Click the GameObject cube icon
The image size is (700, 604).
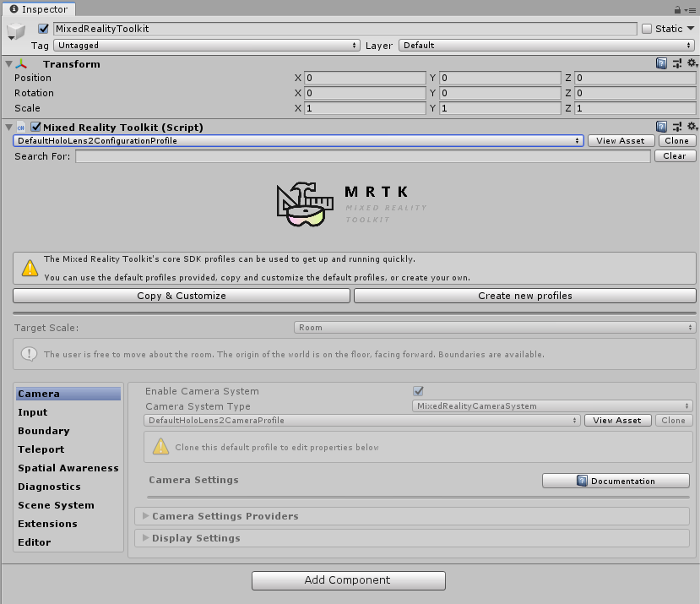(x=16, y=30)
